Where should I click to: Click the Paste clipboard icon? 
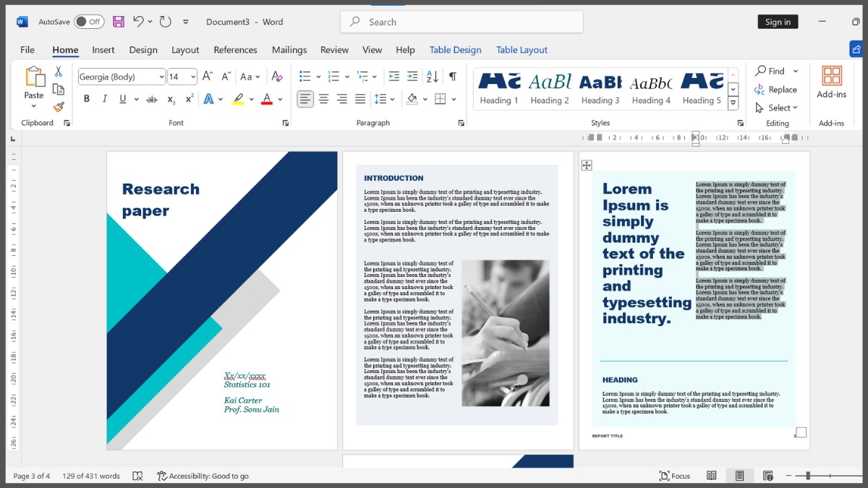(34, 77)
